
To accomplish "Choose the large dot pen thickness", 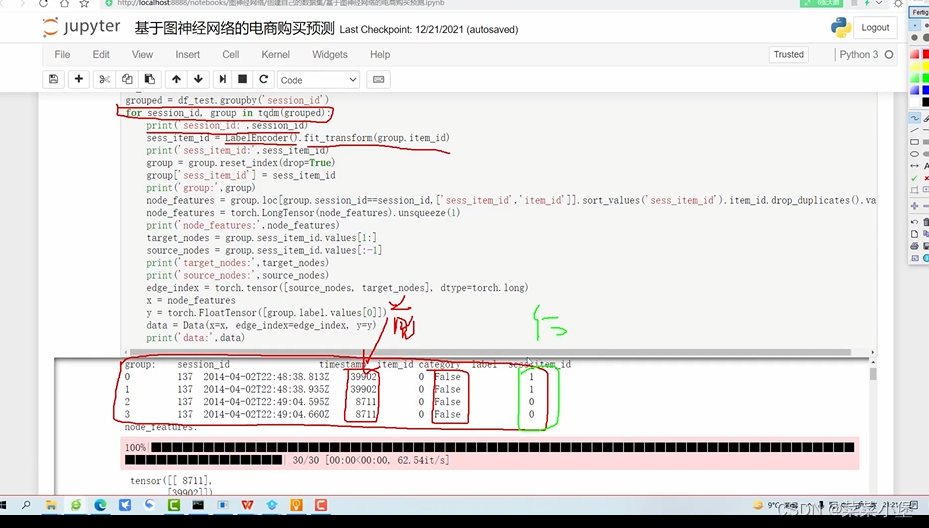I will pyautogui.click(x=925, y=37).
